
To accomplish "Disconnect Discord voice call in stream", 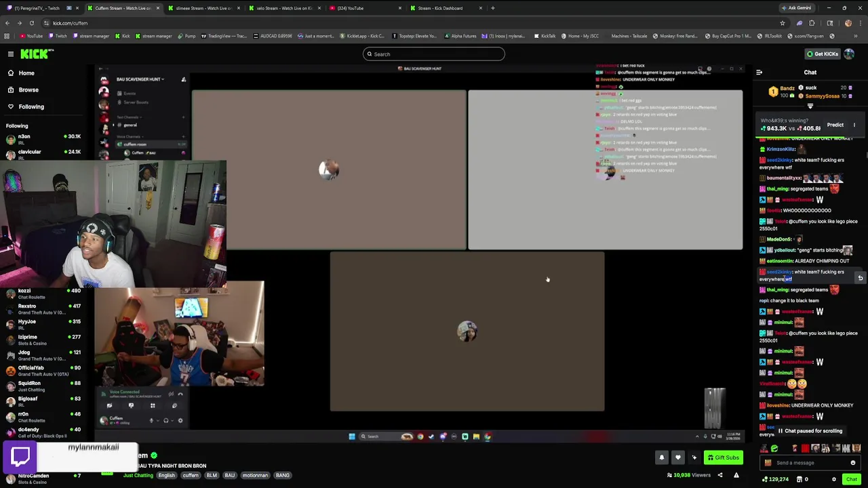I will tap(180, 394).
